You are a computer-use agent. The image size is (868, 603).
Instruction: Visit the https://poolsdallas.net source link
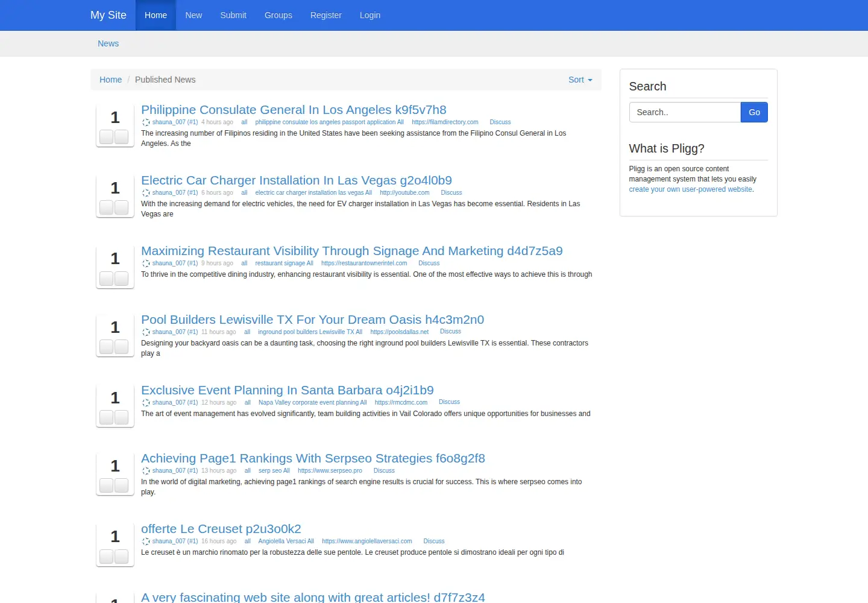click(x=399, y=332)
